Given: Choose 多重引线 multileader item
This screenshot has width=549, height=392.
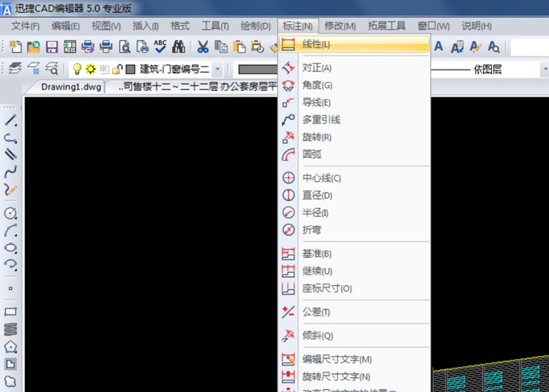Looking at the screenshot, I should pos(354,120).
